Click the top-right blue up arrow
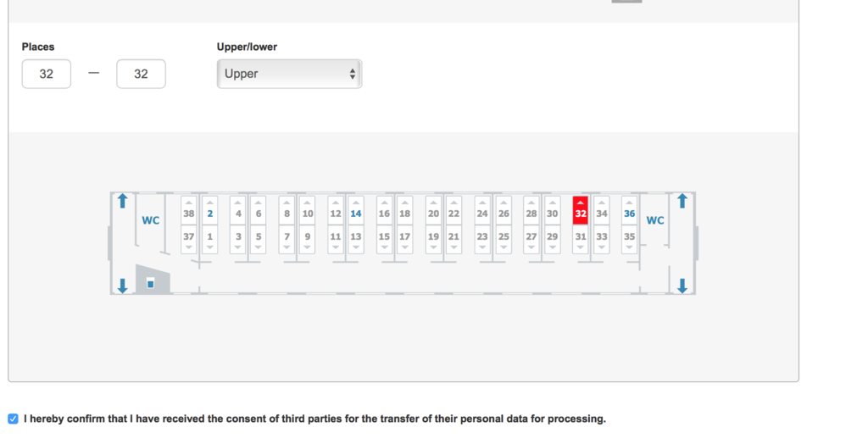The width and height of the screenshot is (868, 444). (x=682, y=201)
